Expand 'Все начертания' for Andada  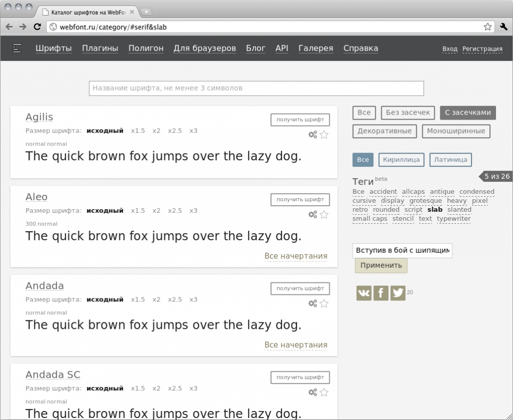296,345
